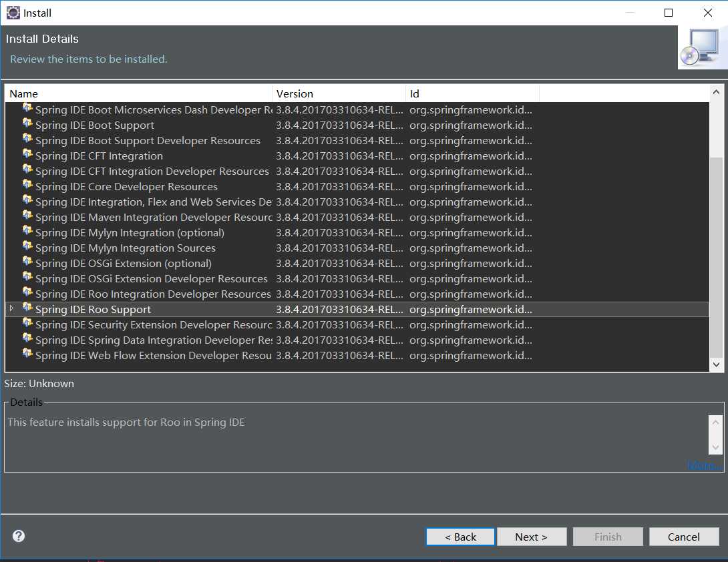Select Spring IDE Mylyn Integration (optional) text
Screen dimensions: 728x562
[130, 232]
